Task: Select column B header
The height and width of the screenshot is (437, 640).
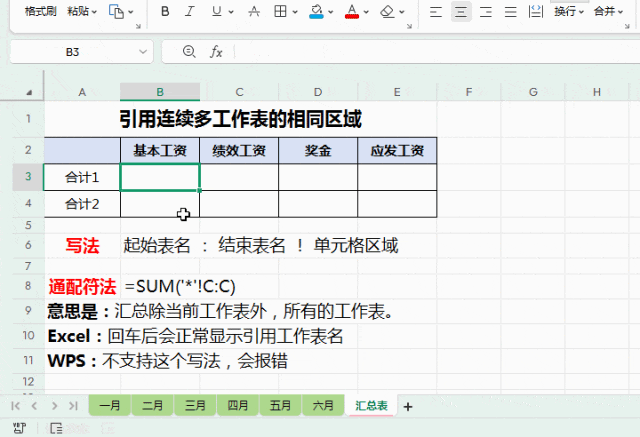Action: [x=160, y=92]
